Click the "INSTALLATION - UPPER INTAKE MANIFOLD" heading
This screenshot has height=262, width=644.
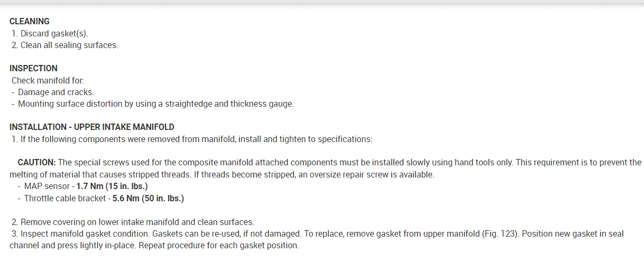92,127
